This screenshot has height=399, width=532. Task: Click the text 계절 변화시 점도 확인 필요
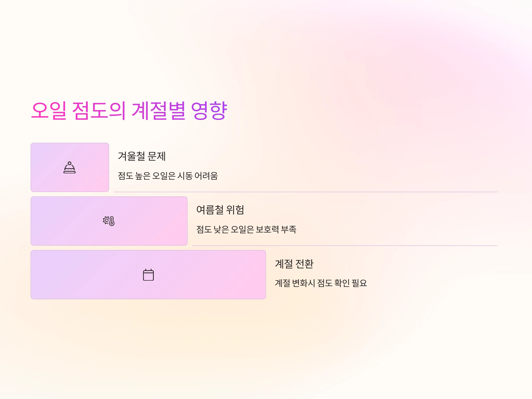[321, 283]
